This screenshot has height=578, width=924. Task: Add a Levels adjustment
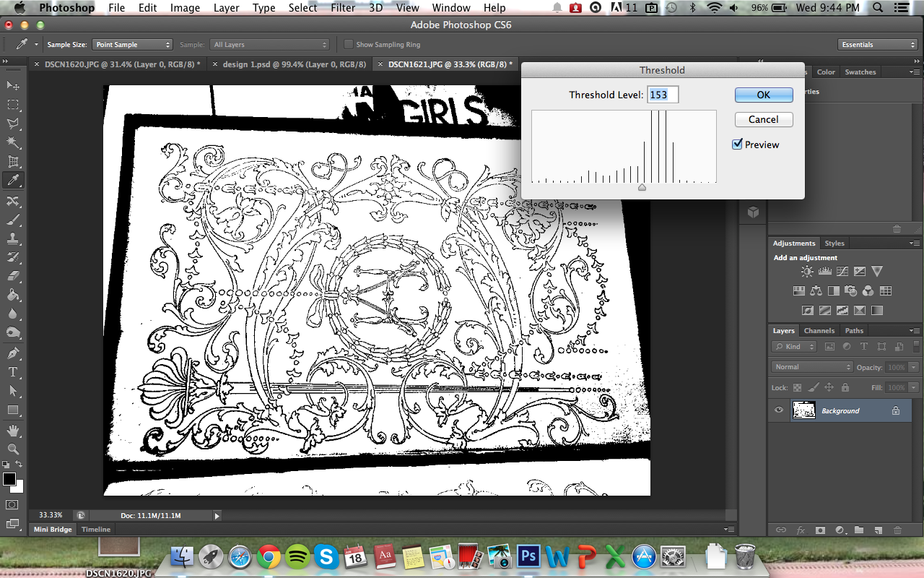click(x=825, y=272)
